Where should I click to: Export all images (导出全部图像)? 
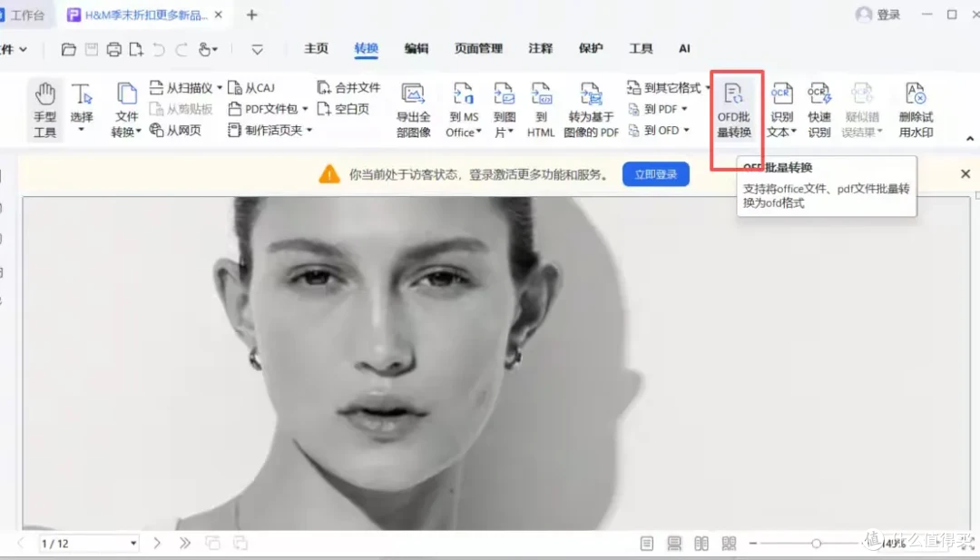click(413, 110)
